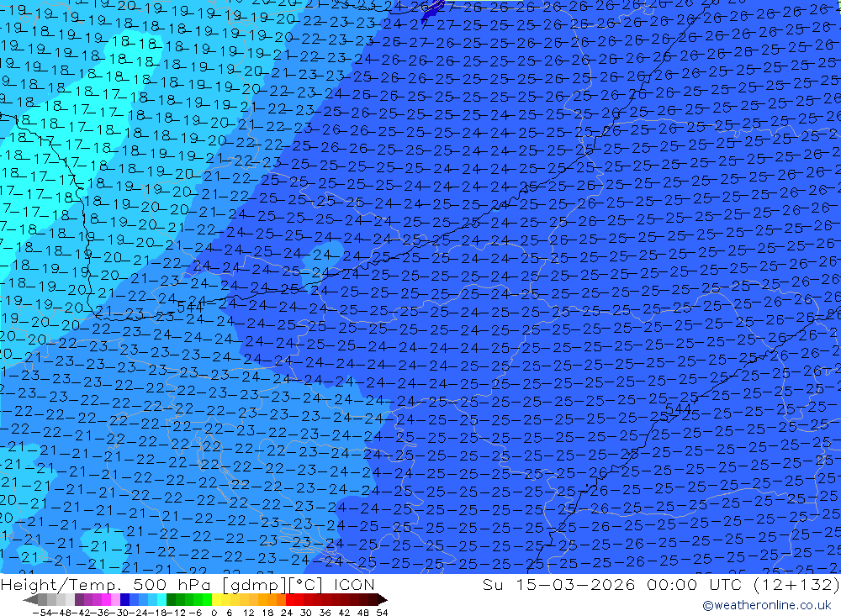Click the "12" legend scale label
Viewport: 841px width, 616px height.
click(x=248, y=613)
